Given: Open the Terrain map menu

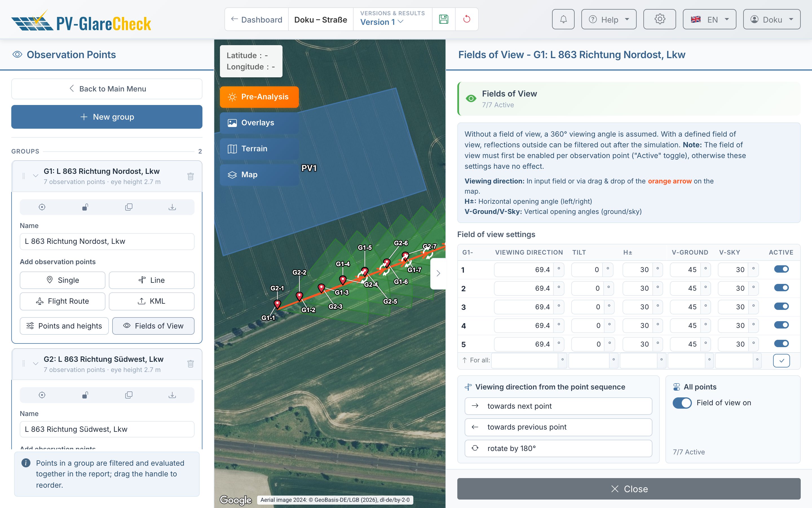Looking at the screenshot, I should [259, 149].
